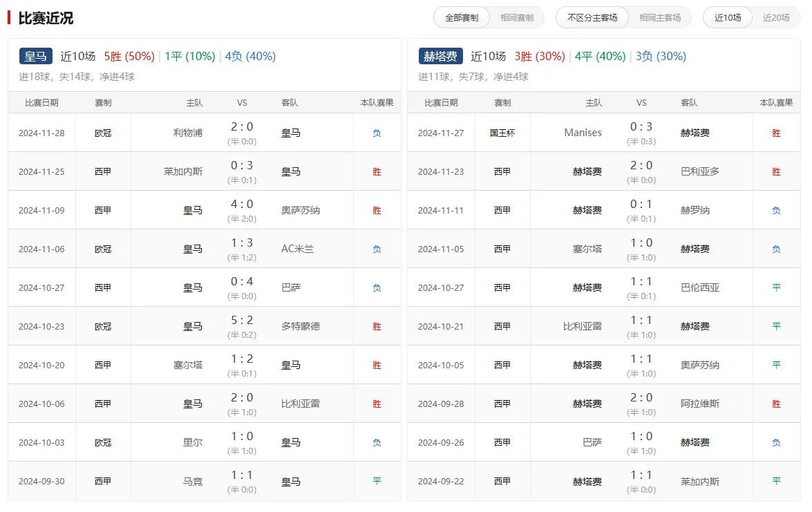Viewport: 812px width, 512px height.
Task: Click the 赫塔费 team badge in the summary header
Action: (x=440, y=56)
